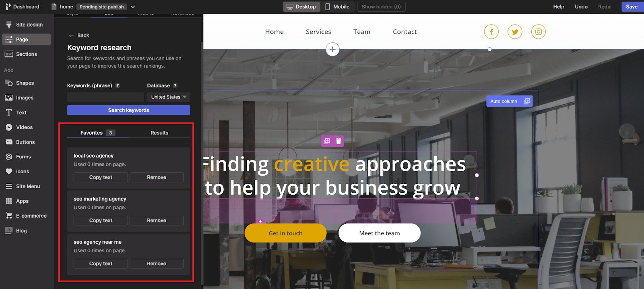The width and height of the screenshot is (644, 289).
Task: Delete the selected element with trash icon
Action: pyautogui.click(x=339, y=141)
